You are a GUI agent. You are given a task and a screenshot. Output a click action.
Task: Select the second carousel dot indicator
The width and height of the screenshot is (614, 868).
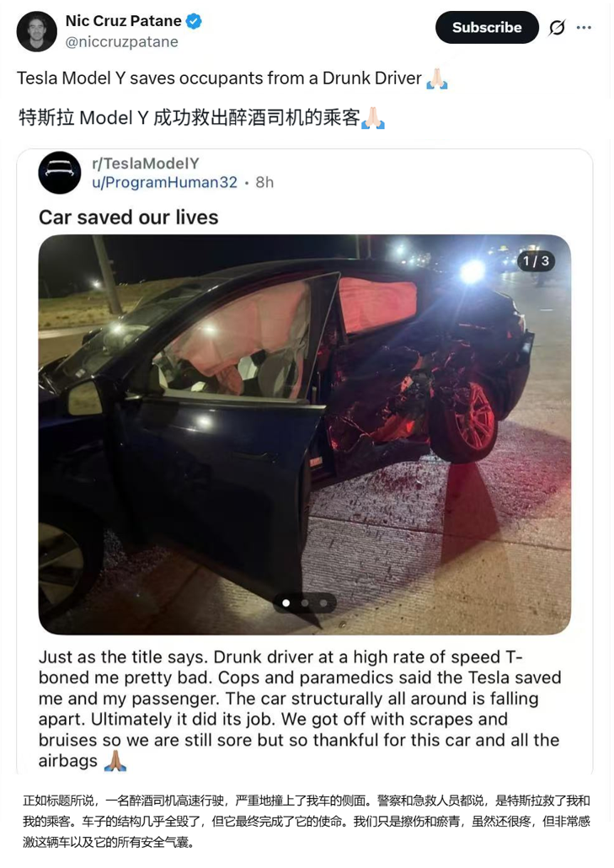(x=305, y=603)
